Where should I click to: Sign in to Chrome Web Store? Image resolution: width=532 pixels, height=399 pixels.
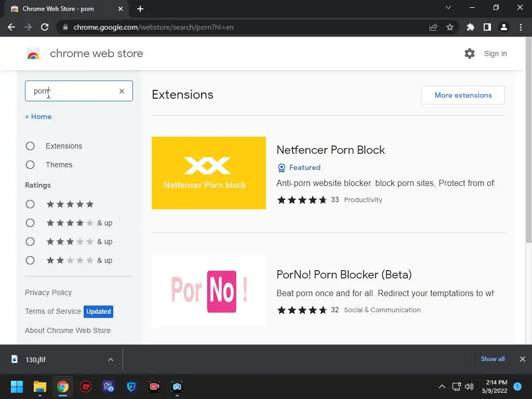[x=495, y=54]
